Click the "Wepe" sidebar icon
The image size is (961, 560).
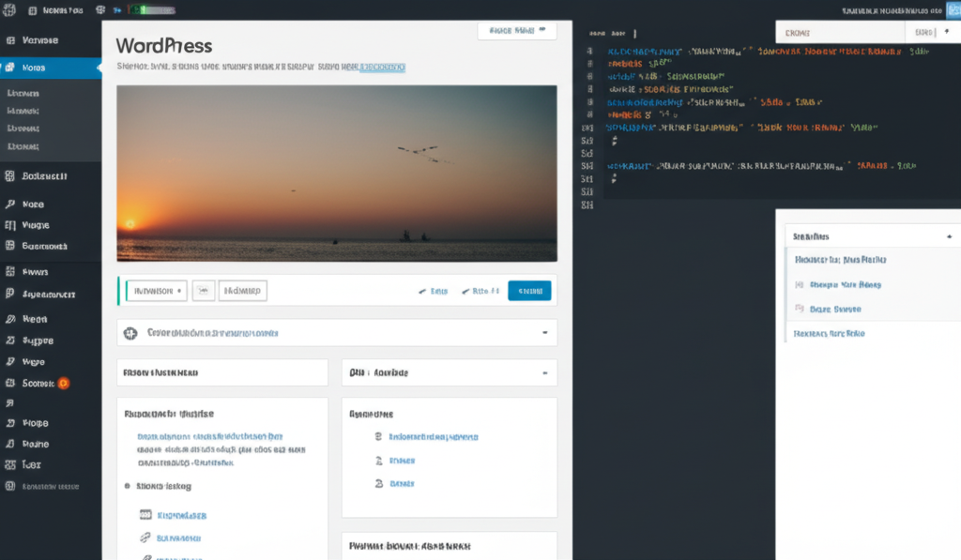click(x=10, y=361)
